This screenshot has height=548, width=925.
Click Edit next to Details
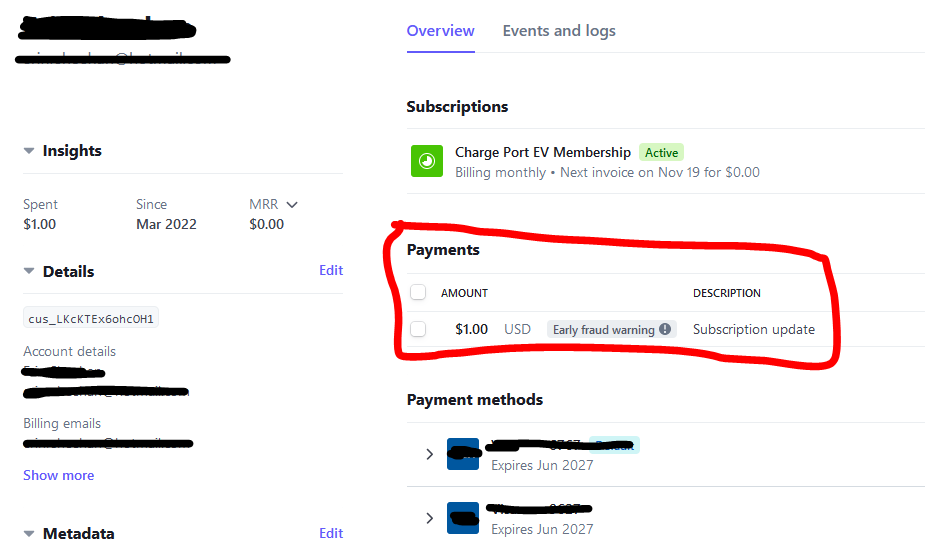(x=331, y=270)
